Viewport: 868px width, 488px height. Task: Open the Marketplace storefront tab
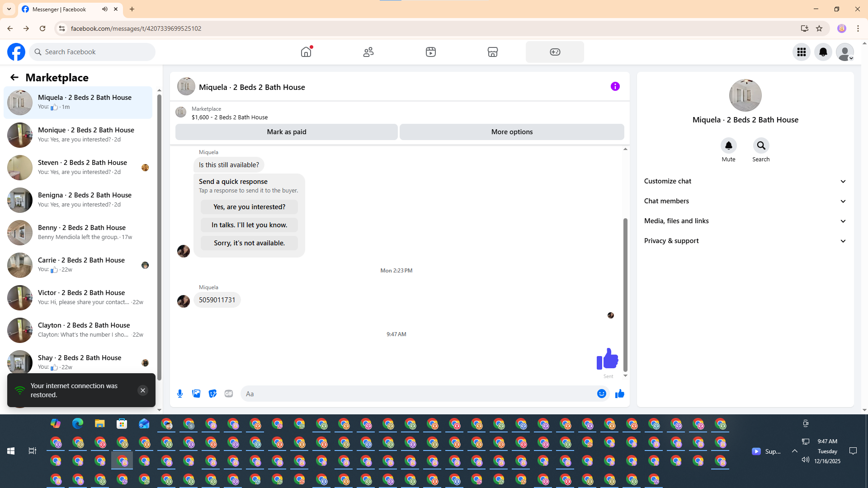[493, 52]
